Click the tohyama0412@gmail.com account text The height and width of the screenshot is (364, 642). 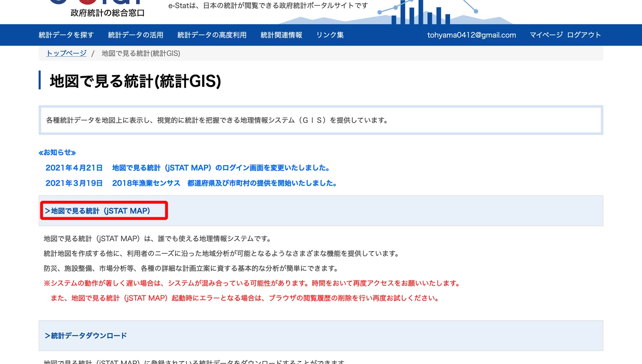472,35
